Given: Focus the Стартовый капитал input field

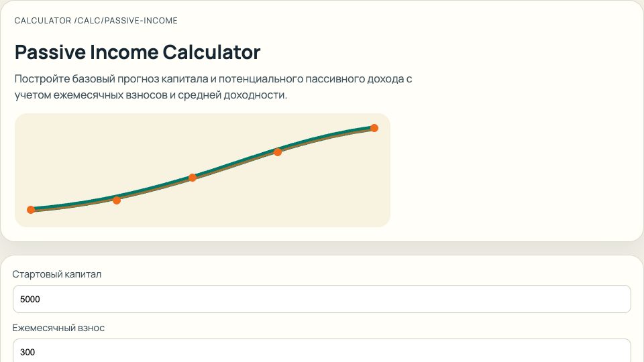Looking at the screenshot, I should (x=322, y=299).
